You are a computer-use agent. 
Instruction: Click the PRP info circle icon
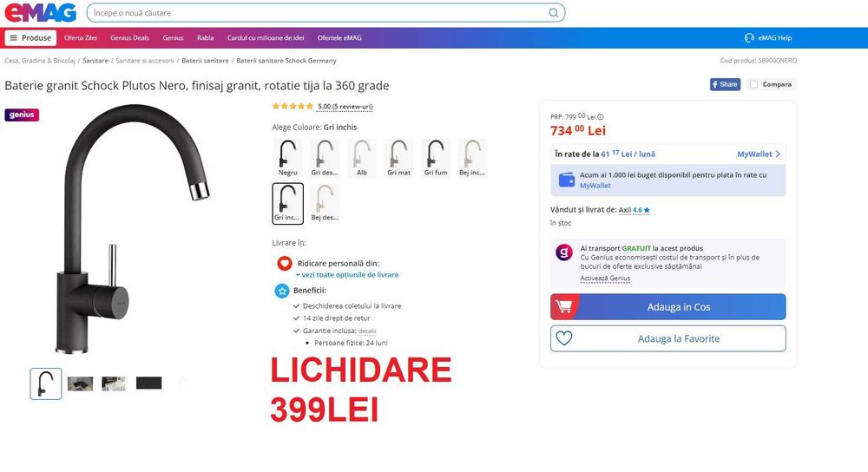click(601, 117)
